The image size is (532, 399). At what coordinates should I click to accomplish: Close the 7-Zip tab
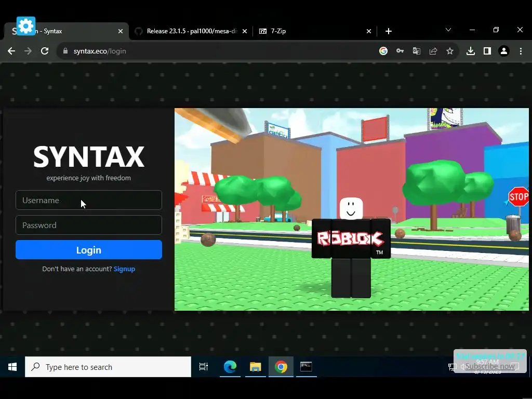(x=369, y=31)
